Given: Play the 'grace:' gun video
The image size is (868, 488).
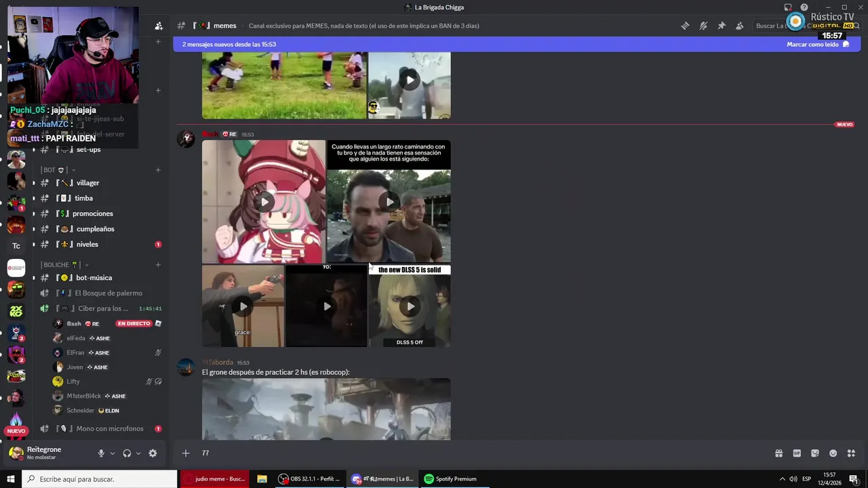Looking at the screenshot, I should (243, 306).
